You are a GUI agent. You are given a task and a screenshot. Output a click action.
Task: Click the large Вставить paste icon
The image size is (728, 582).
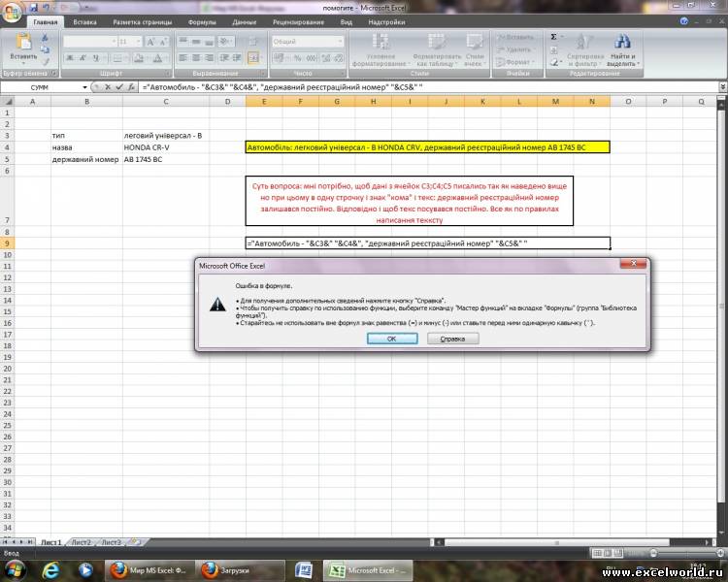23,42
